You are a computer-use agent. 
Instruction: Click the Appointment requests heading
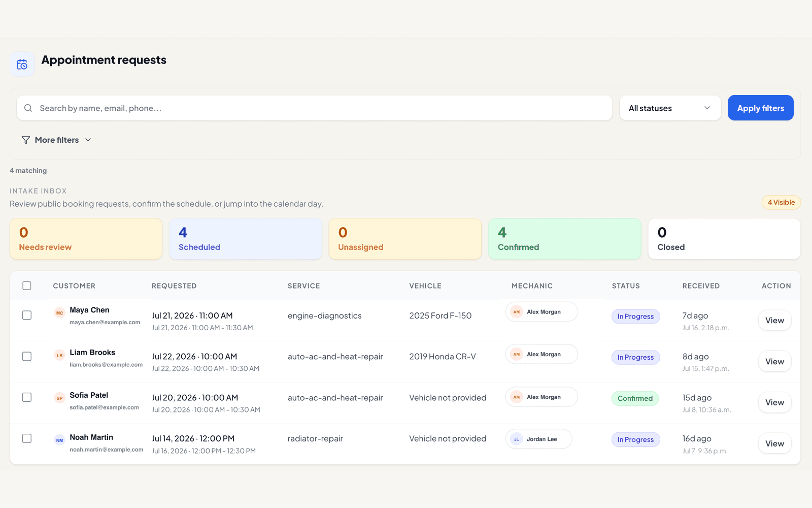click(x=104, y=60)
